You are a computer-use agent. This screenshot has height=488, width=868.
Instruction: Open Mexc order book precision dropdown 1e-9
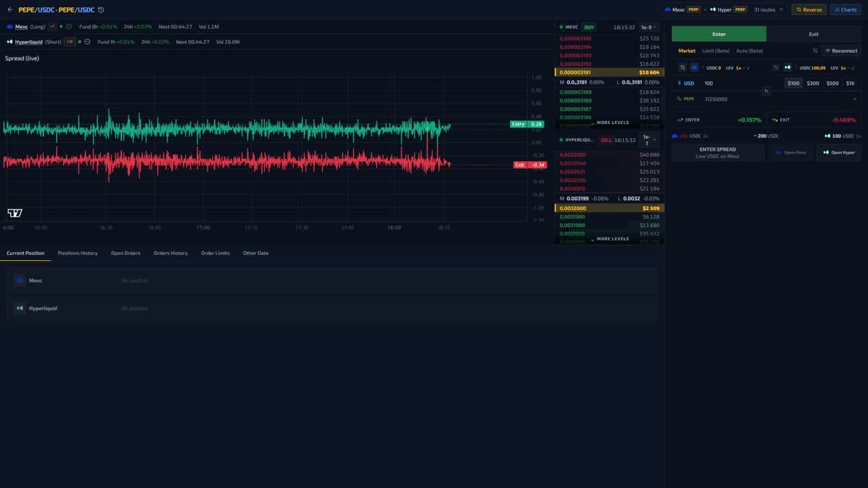pos(649,27)
